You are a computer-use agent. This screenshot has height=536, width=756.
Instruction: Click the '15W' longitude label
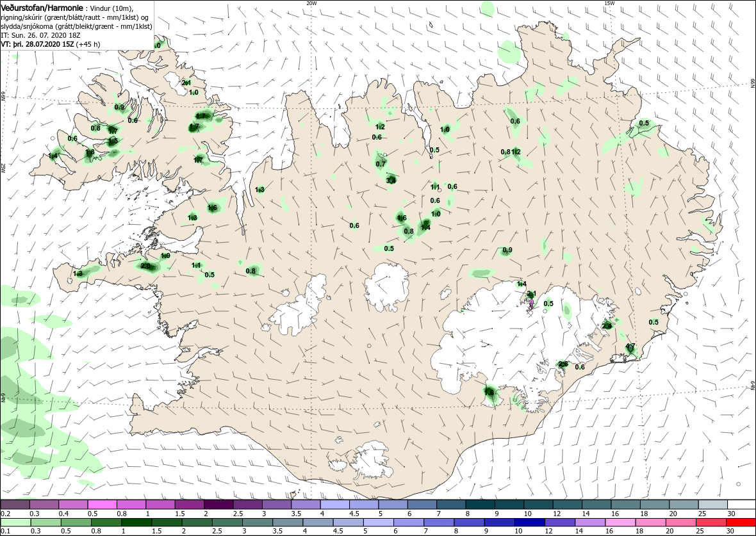click(x=609, y=3)
